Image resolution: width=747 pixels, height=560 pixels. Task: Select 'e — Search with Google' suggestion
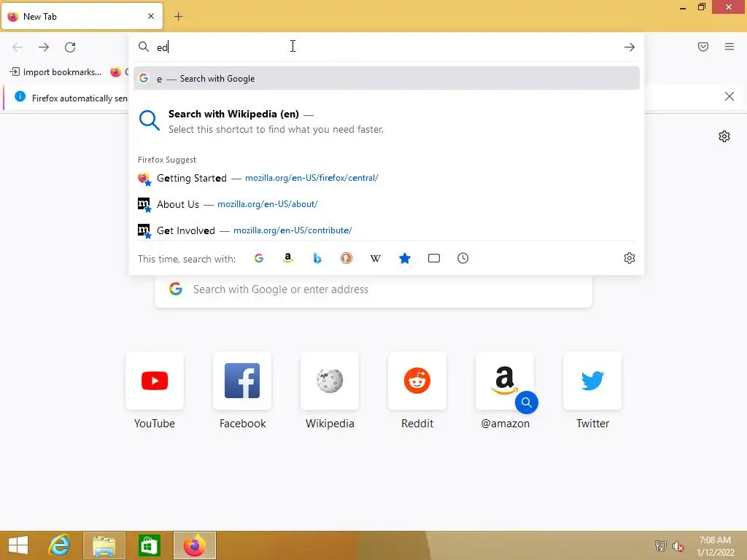tap(387, 78)
